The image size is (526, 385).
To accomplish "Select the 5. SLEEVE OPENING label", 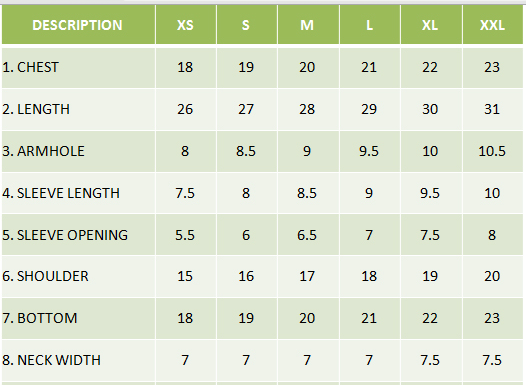I will (x=65, y=235).
